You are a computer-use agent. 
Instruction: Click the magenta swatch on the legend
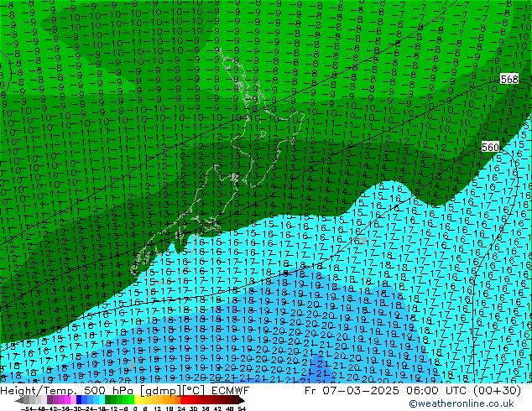click(x=67, y=399)
